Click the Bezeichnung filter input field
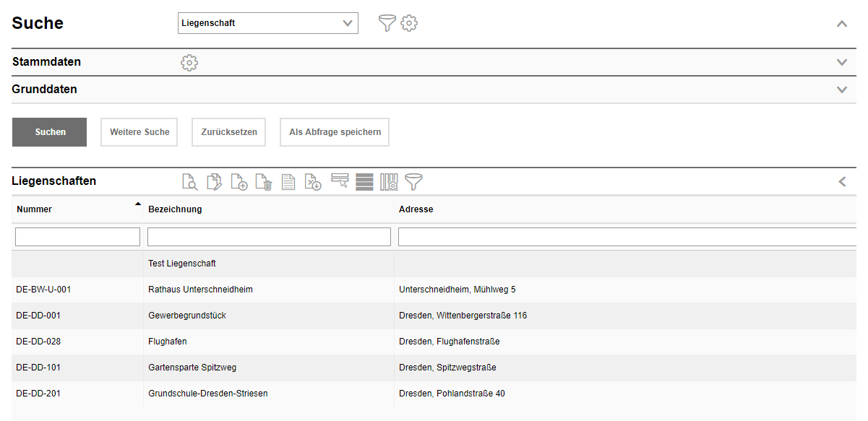 (x=269, y=237)
